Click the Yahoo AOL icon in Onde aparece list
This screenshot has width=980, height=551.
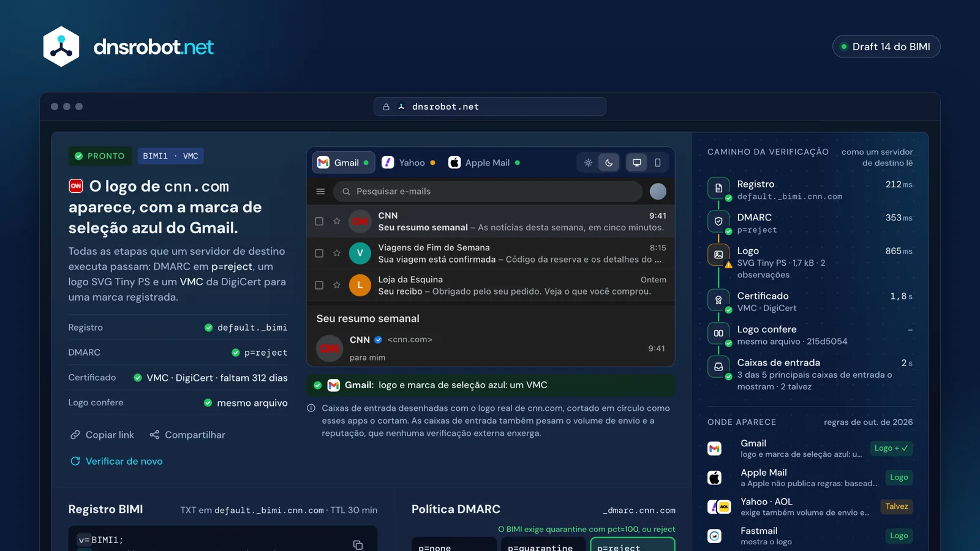click(719, 507)
